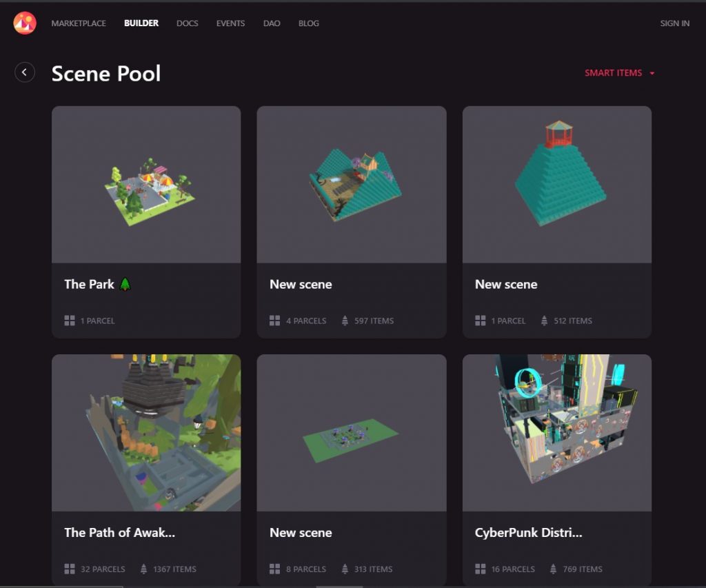Open The Path of Awak... scene title
The width and height of the screenshot is (706, 588).
click(x=119, y=533)
